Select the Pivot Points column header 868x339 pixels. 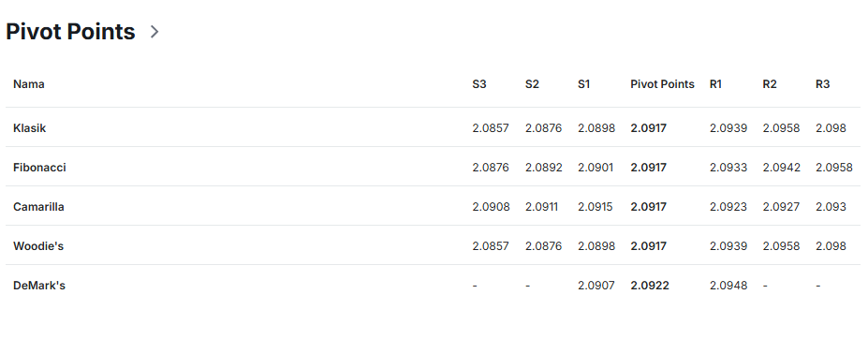click(x=662, y=84)
